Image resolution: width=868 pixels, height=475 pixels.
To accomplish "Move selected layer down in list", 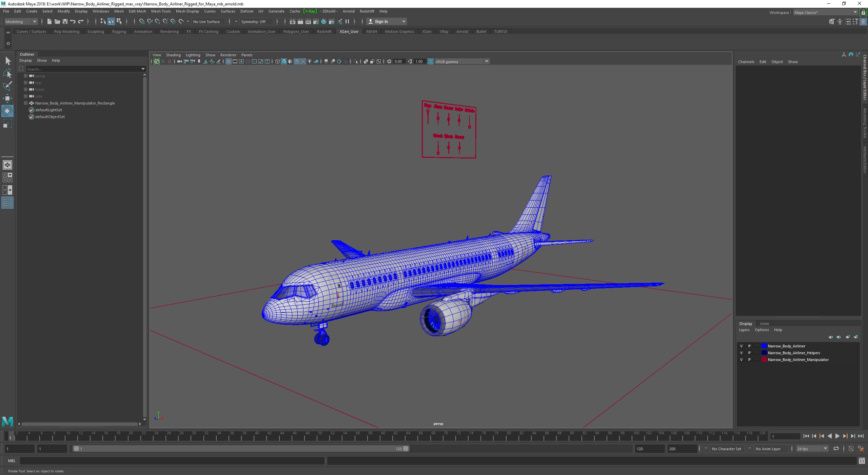I will pyautogui.click(x=839, y=337).
